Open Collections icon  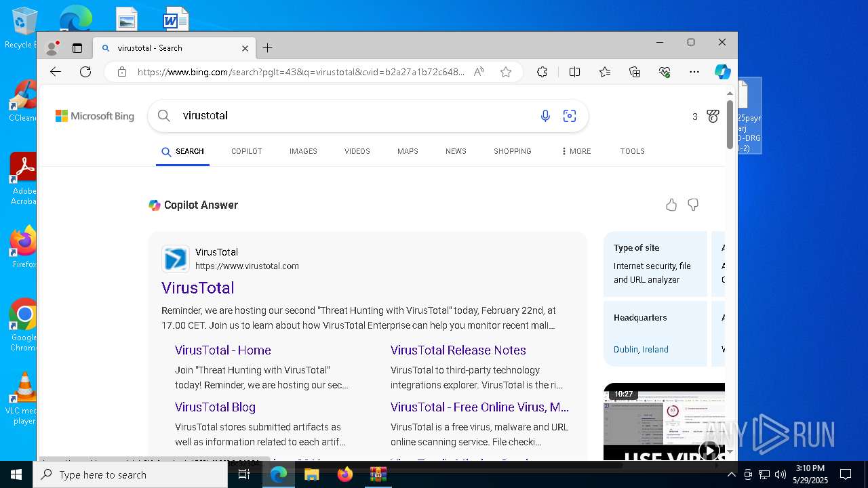tap(635, 72)
